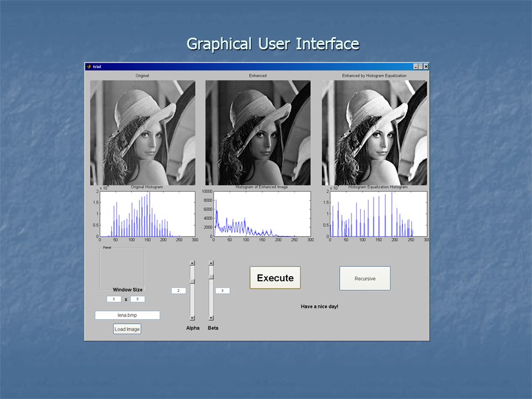This screenshot has height=399, width=532.
Task: Click the Enhanced Lena image
Action: (258, 132)
